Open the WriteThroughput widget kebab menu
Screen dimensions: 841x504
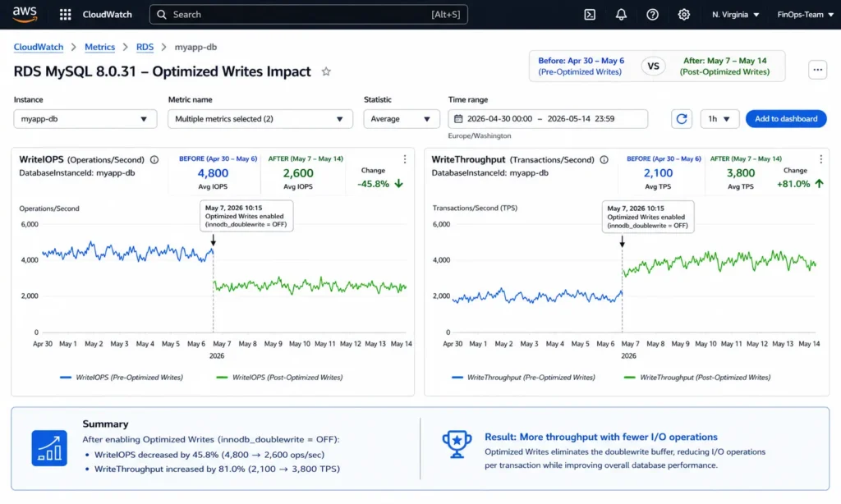[x=820, y=159]
